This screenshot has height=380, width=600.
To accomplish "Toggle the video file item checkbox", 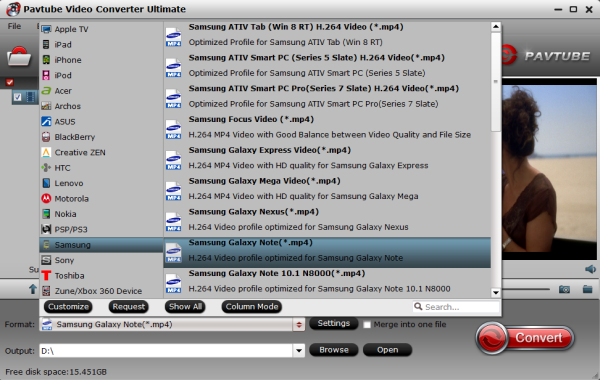I will tap(18, 97).
